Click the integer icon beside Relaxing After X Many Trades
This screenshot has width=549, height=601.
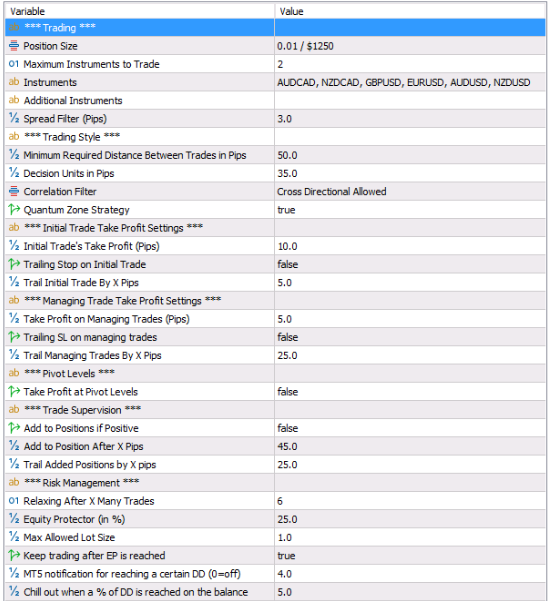point(14,501)
